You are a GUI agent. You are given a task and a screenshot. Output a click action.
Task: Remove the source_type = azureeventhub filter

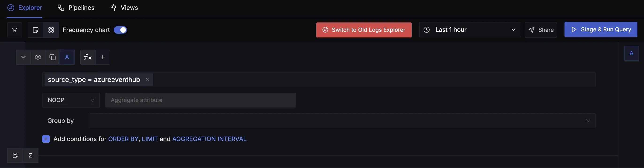[x=148, y=80]
